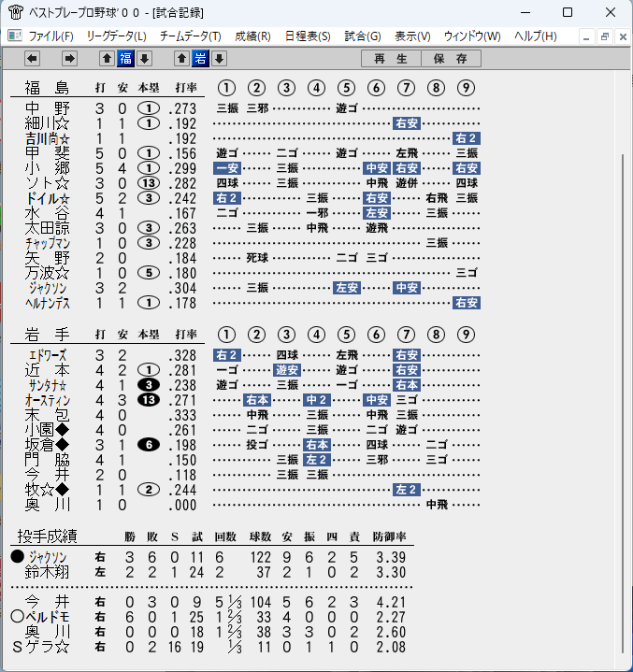Click the 再生 replay button

coord(391,58)
